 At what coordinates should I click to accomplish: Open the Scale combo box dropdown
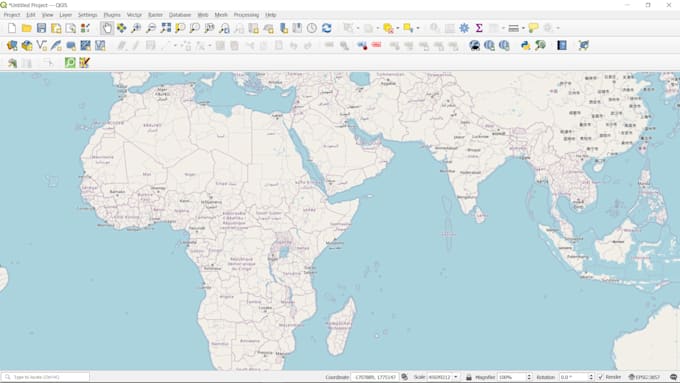pos(455,377)
